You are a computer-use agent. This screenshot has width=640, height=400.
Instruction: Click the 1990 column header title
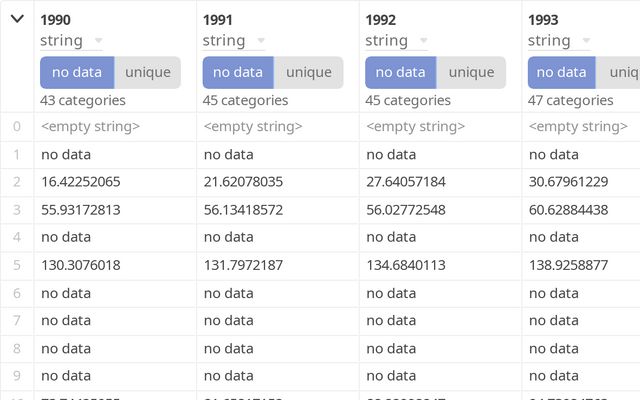point(55,20)
